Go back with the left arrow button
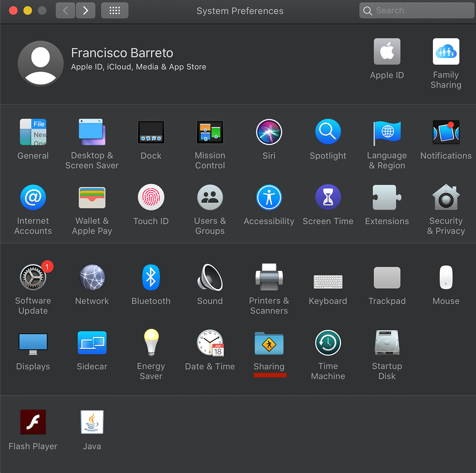Viewport: 476px width, 473px height. pyautogui.click(x=65, y=11)
